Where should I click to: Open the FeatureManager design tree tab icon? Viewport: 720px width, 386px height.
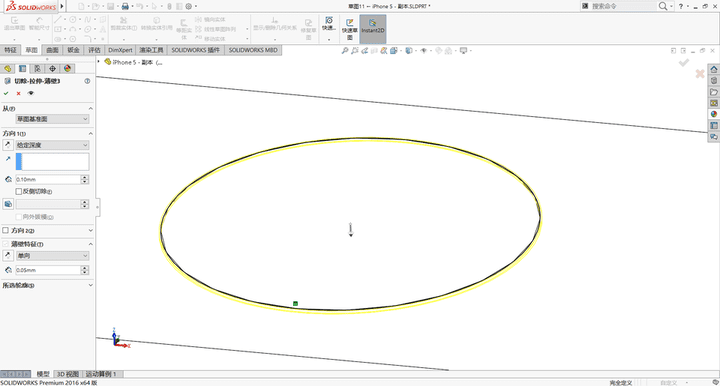[x=7, y=68]
